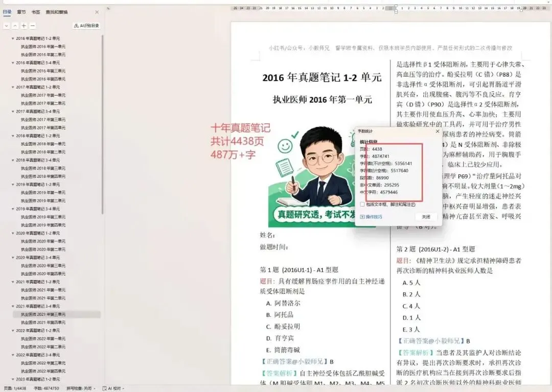Click answer option E. 筒箭毒碱
The width and height of the screenshot is (552, 392).
coord(283,350)
